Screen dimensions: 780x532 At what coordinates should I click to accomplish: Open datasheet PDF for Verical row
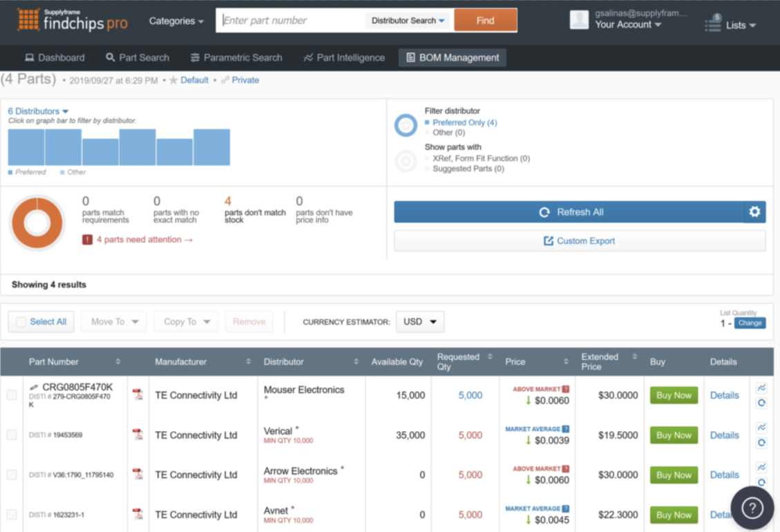click(137, 435)
